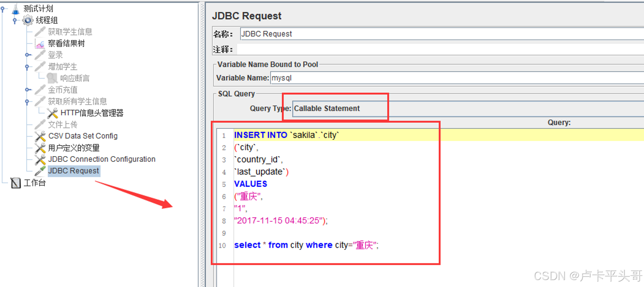644x287 pixels.
Task: Open JDBC Connection Configuration element
Action: 102,159
